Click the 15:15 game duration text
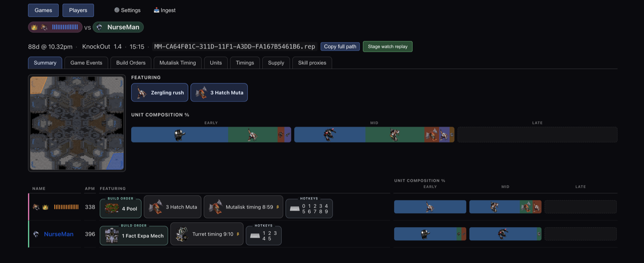 click(137, 47)
